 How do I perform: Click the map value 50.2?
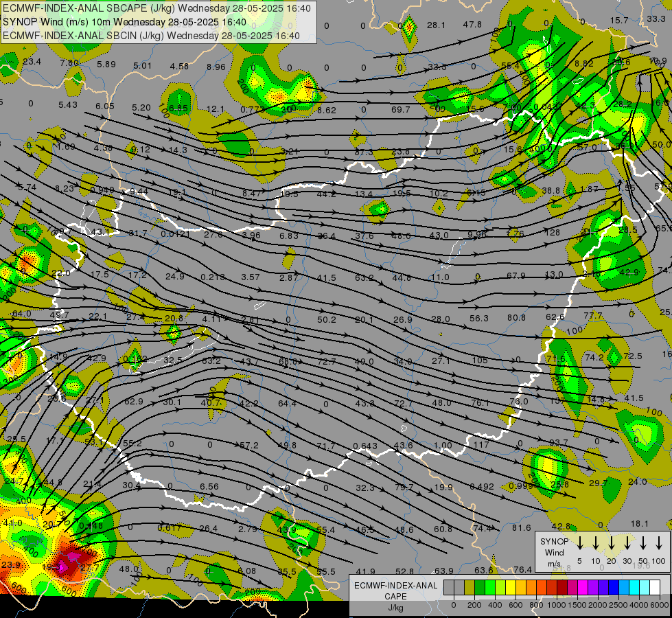(x=327, y=319)
